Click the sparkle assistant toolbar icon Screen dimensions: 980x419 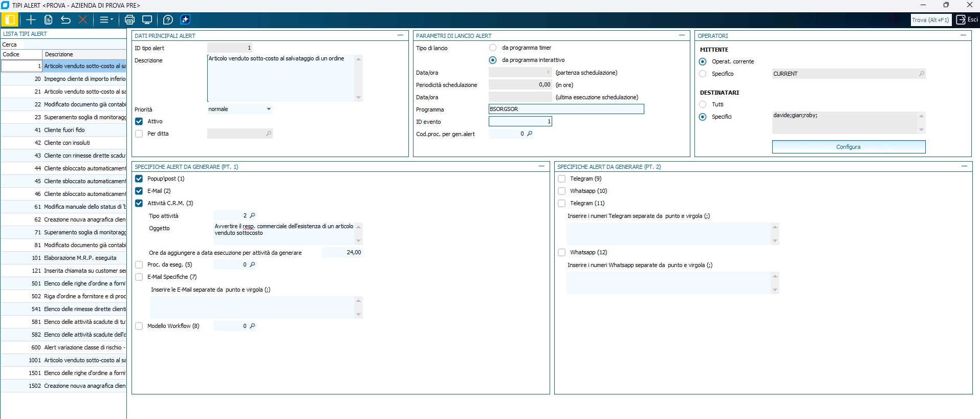[185, 20]
